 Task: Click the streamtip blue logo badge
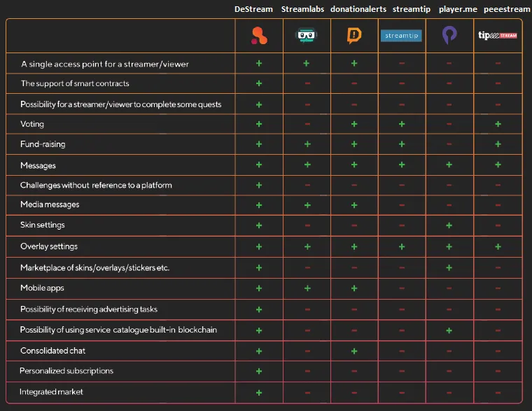click(x=401, y=36)
